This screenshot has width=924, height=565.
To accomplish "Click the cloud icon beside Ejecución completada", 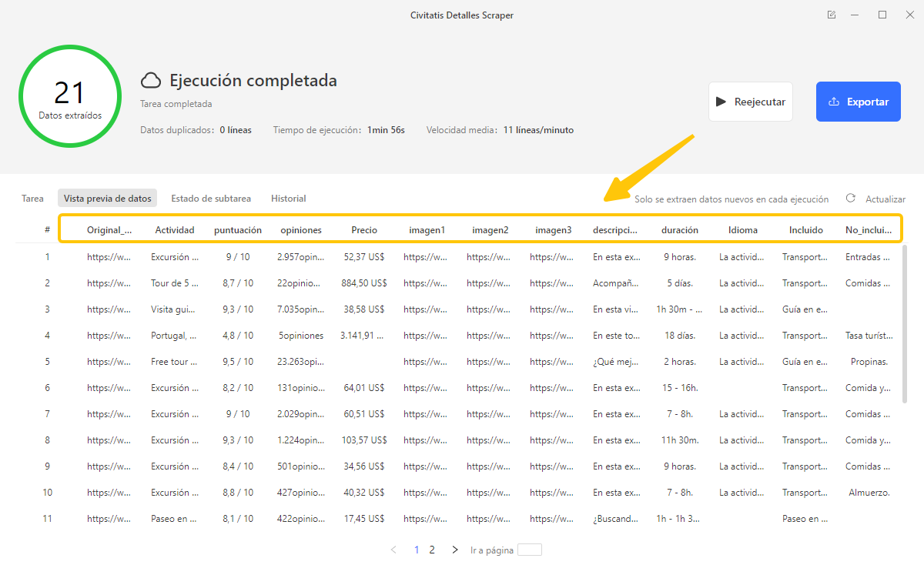I will [151, 81].
